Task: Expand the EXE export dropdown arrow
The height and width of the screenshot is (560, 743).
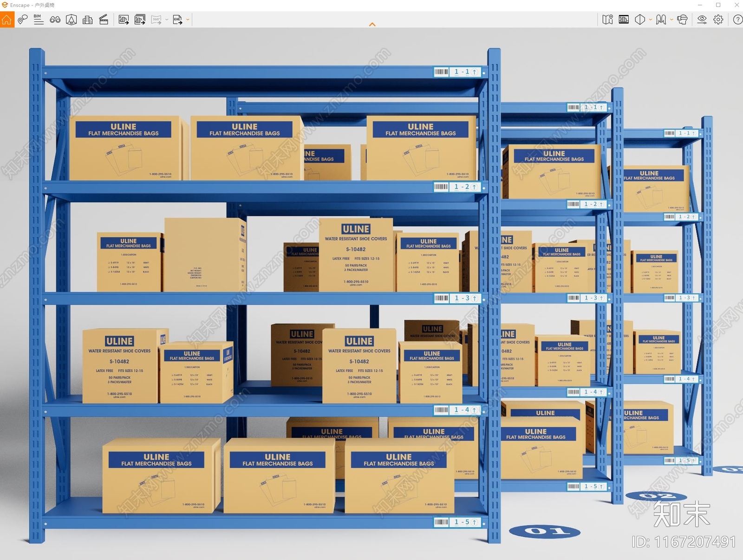Action: pos(188,20)
